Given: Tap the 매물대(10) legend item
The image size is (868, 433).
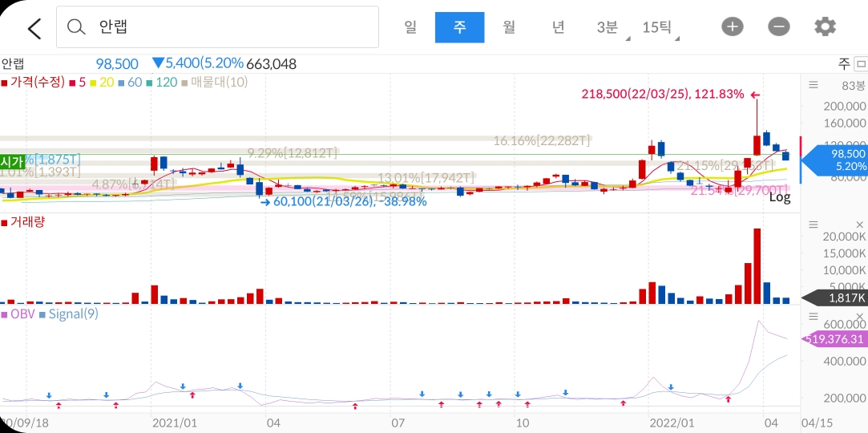Looking at the screenshot, I should [x=215, y=83].
